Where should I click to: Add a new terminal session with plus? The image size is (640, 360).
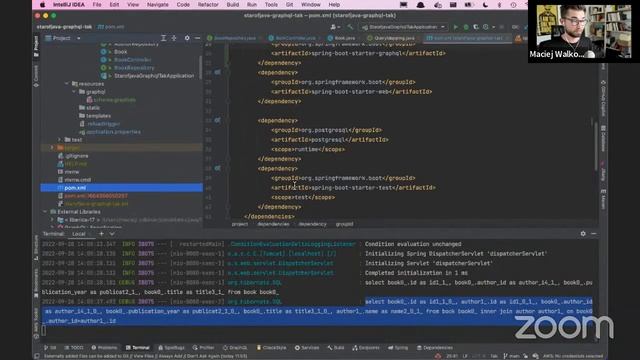(x=101, y=234)
